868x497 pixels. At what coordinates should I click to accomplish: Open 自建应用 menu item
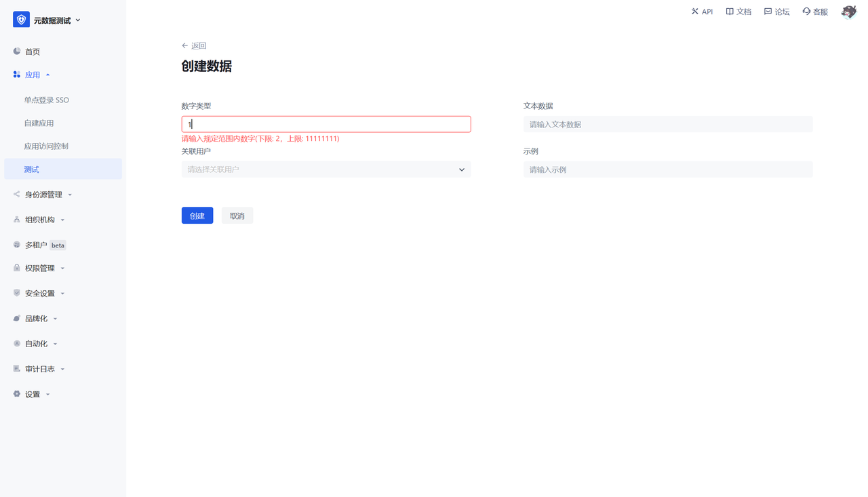pos(39,123)
